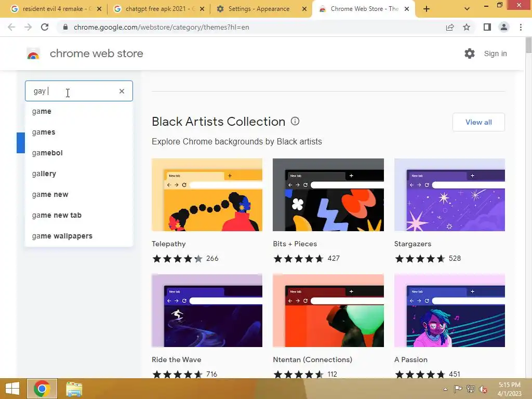This screenshot has height=399, width=532.
Task: Click the Sign in link
Action: click(495, 54)
